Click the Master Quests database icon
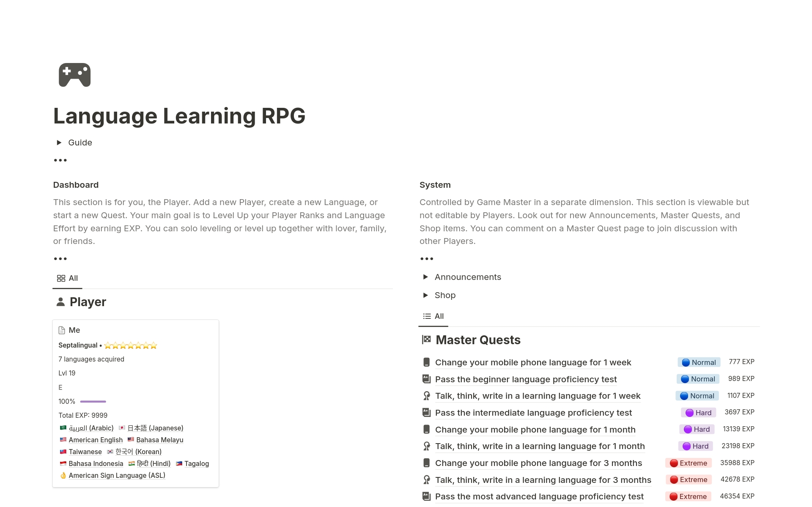Image resolution: width=812 pixels, height=507 pixels. [x=425, y=340]
